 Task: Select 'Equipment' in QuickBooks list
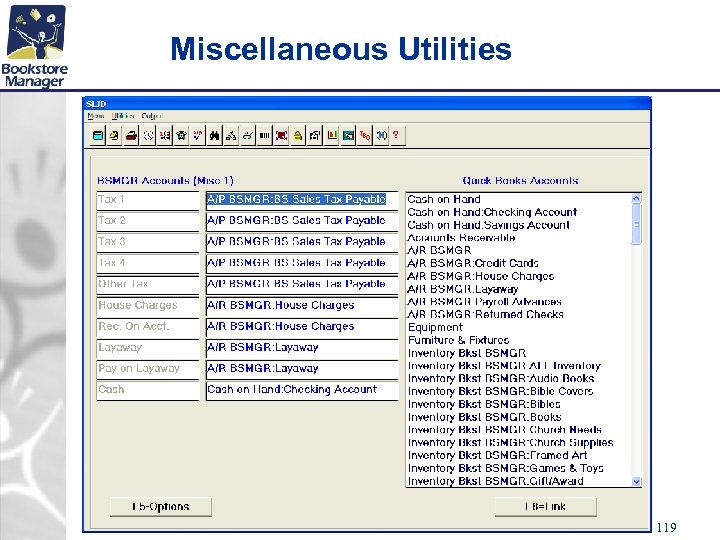point(435,327)
